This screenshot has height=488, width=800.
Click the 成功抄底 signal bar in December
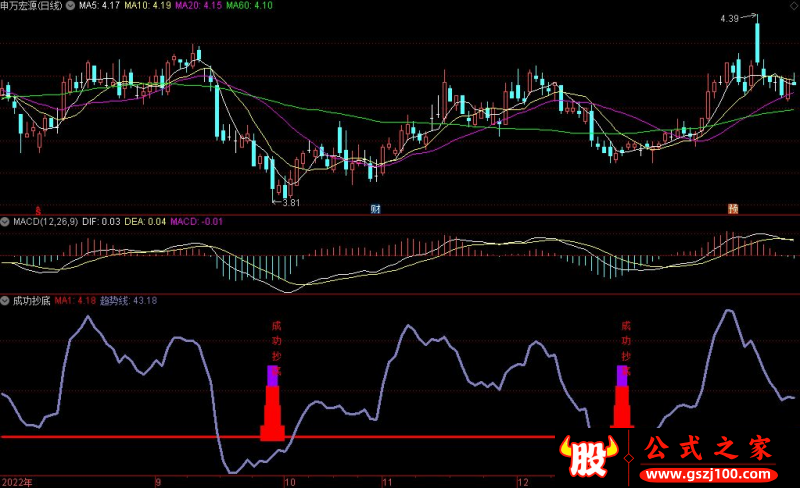click(622, 397)
